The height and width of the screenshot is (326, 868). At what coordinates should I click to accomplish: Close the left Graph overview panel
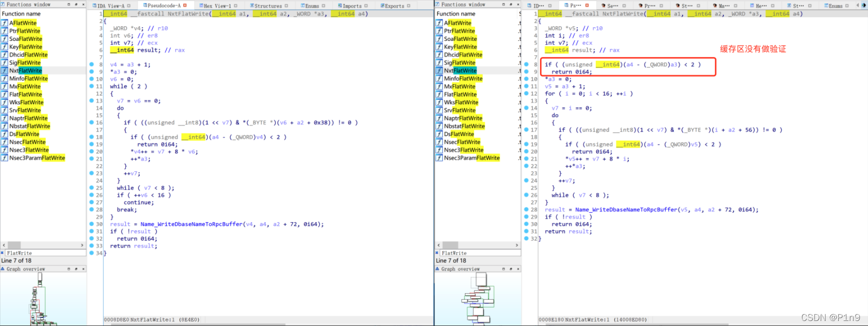(84, 269)
